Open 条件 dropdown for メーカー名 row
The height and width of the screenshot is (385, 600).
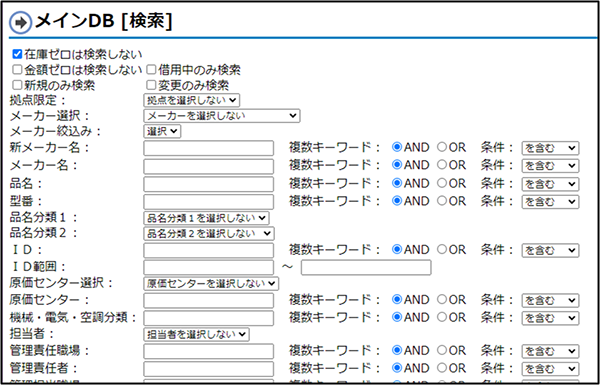click(x=550, y=166)
